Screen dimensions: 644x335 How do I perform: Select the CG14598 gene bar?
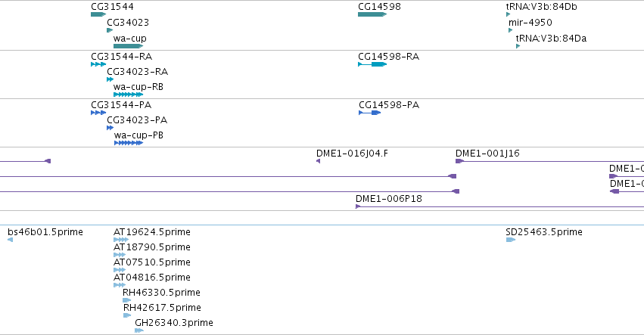point(372,14)
